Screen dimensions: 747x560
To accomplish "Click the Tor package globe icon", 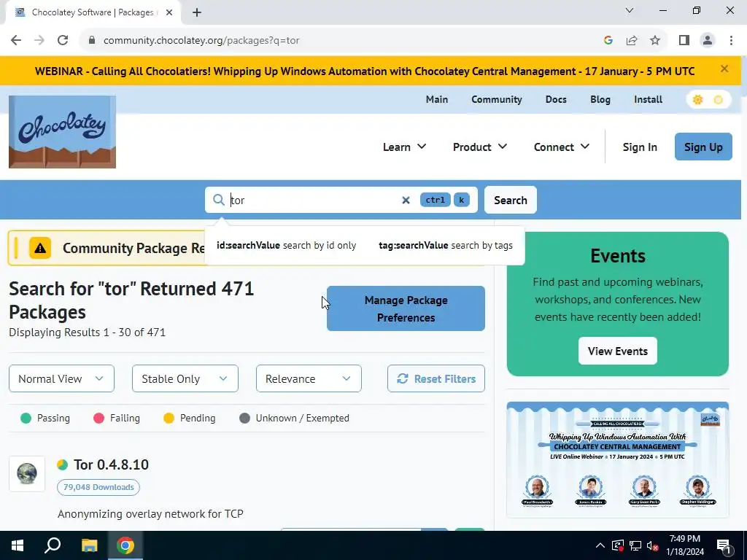I will click(27, 474).
